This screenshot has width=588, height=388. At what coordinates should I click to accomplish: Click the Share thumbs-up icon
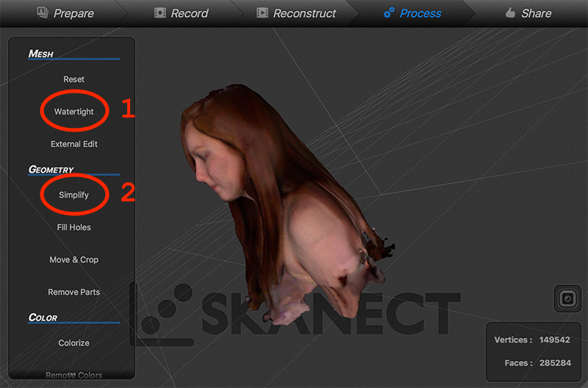click(510, 13)
